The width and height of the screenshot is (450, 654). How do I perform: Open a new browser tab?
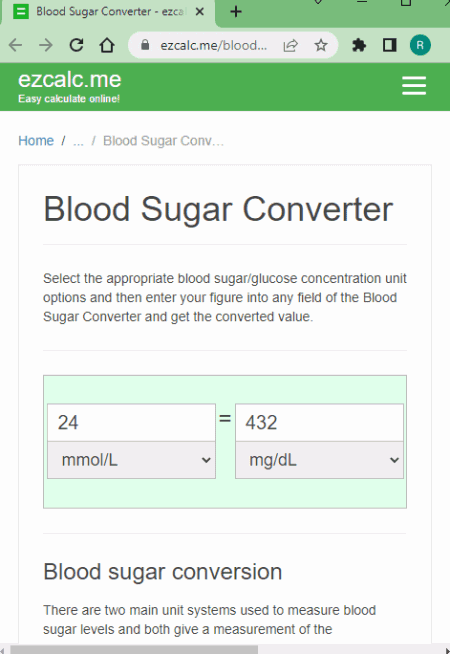tap(236, 12)
